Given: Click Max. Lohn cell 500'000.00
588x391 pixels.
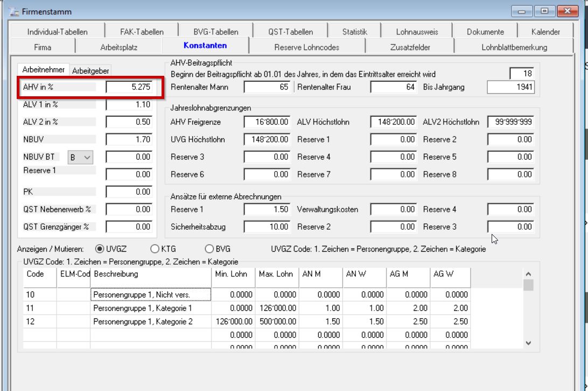Looking at the screenshot, I should [x=277, y=322].
